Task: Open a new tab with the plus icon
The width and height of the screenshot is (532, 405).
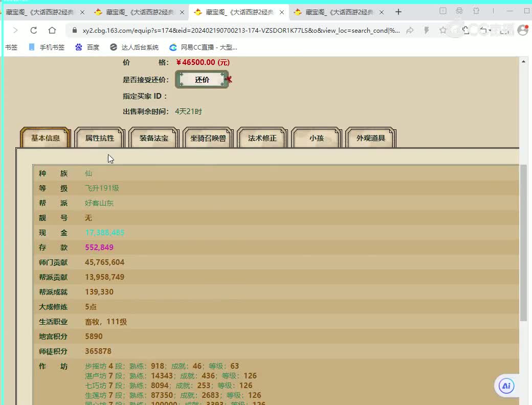Action: tap(398, 12)
